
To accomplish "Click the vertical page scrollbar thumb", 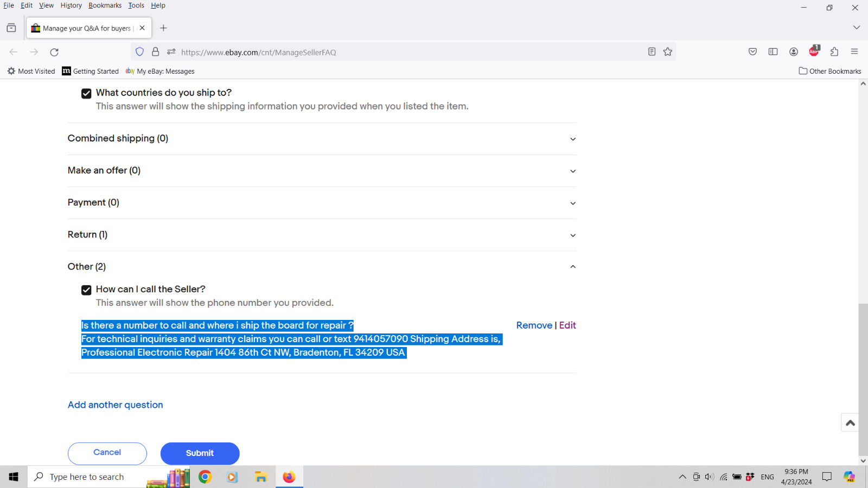I will tap(863, 380).
